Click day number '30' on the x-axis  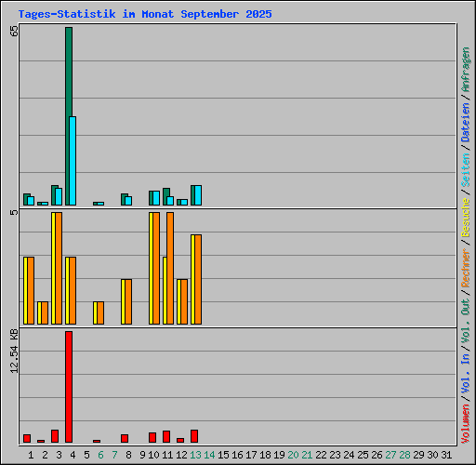tap(432, 455)
